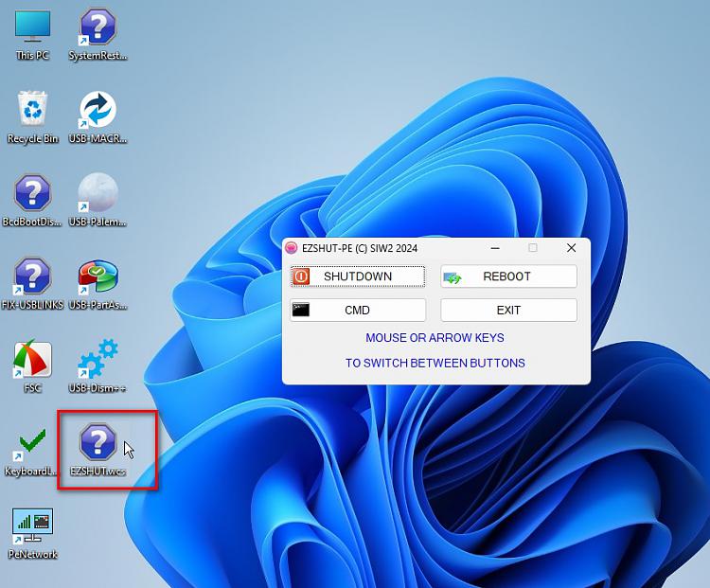
Task: Click the USB-MACR... shortcut icon
Action: pos(98,110)
